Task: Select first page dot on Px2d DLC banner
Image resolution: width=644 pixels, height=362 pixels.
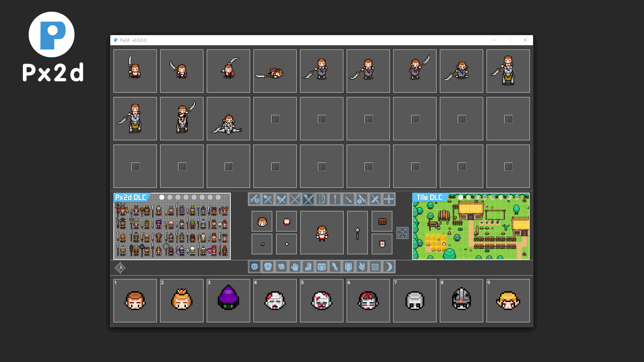Action: tap(162, 197)
